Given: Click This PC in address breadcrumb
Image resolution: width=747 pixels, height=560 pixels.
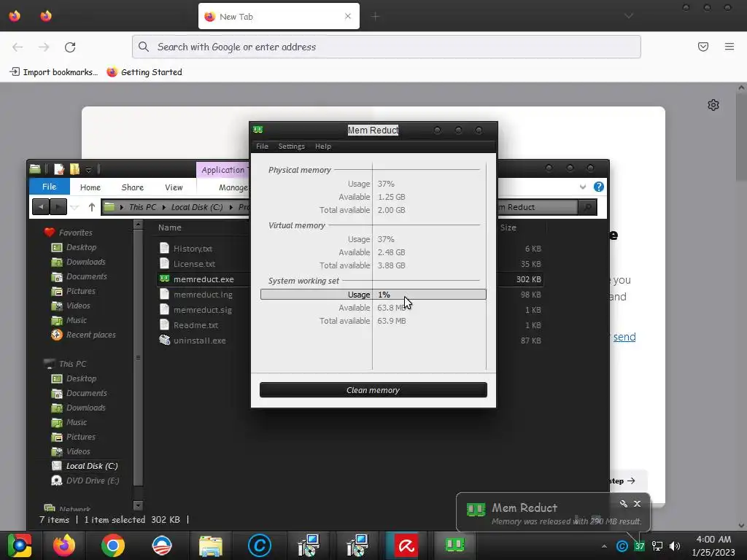Looking at the screenshot, I should (142, 207).
